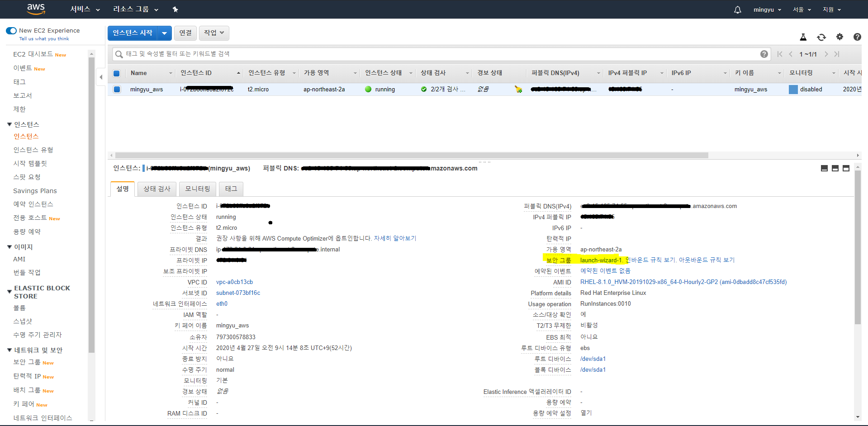
Task: Click the Connect button
Action: (185, 33)
